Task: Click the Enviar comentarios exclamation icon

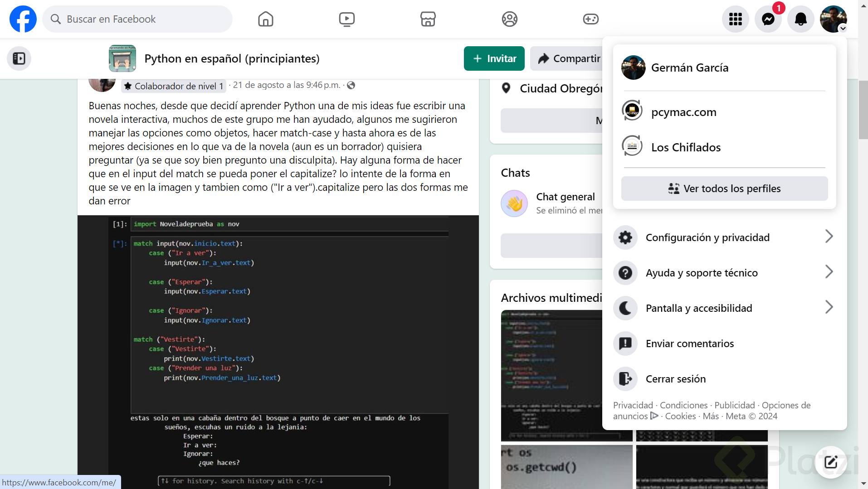Action: [625, 343]
